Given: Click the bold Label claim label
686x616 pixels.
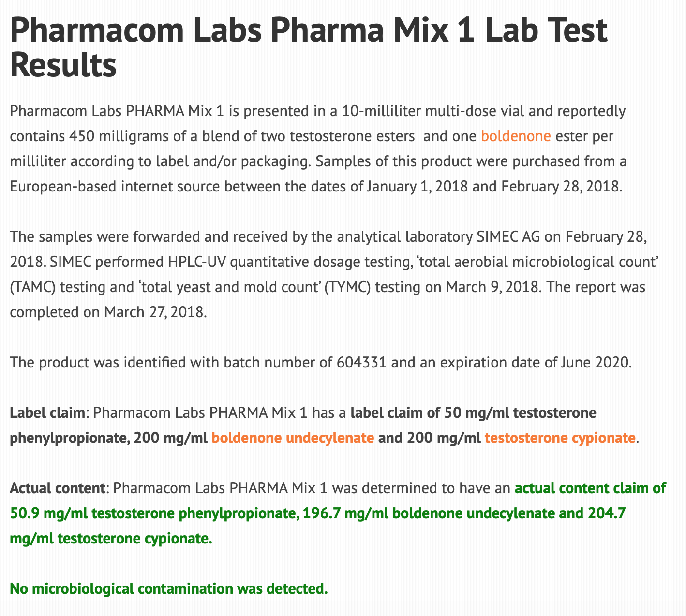Looking at the screenshot, I should 47,413.
